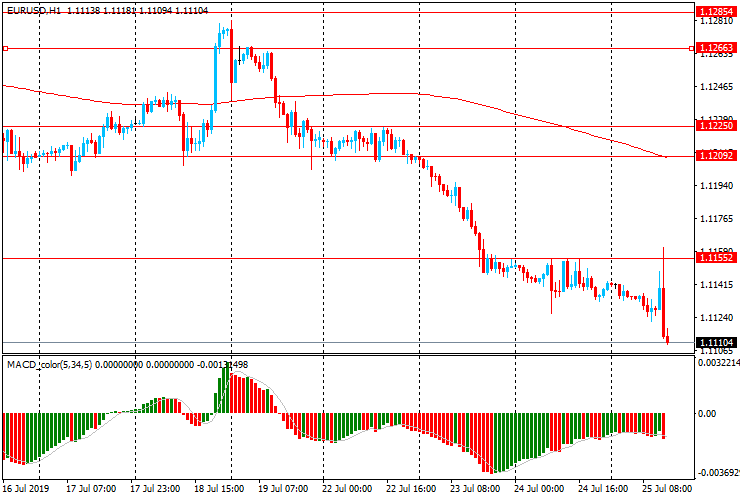This screenshot has width=740, height=500.
Task: Click the MACD 0.00 scale value
Action: pos(707,414)
